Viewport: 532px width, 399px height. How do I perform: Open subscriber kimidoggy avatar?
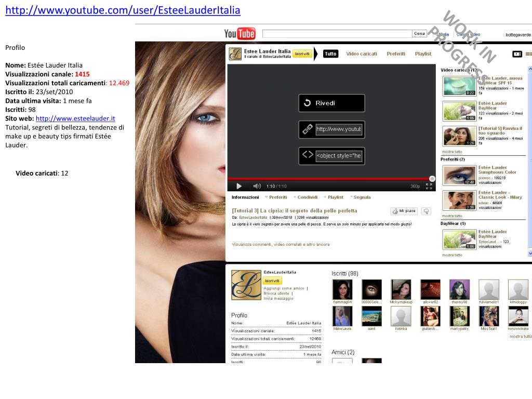(518, 289)
